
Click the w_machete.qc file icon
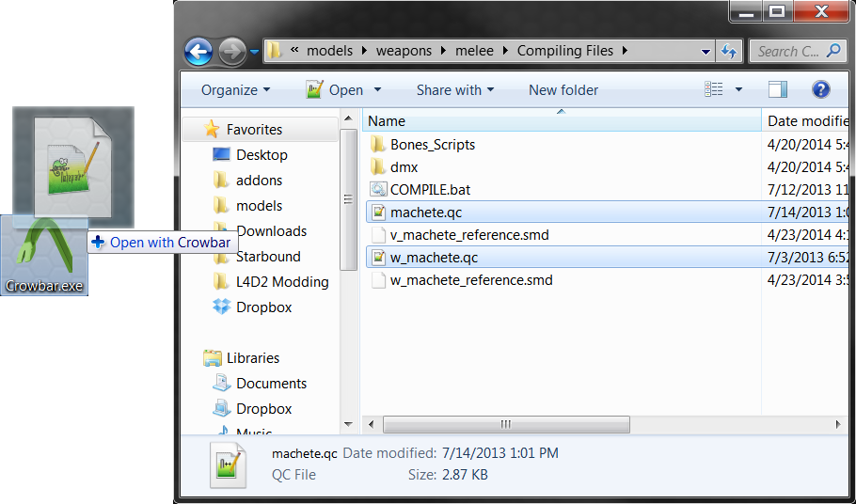(378, 258)
